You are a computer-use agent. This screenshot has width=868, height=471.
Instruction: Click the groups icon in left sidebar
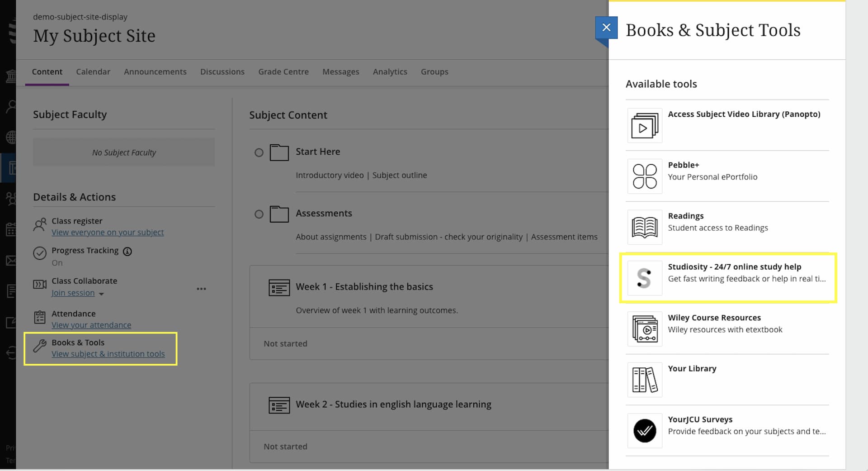tap(10, 198)
